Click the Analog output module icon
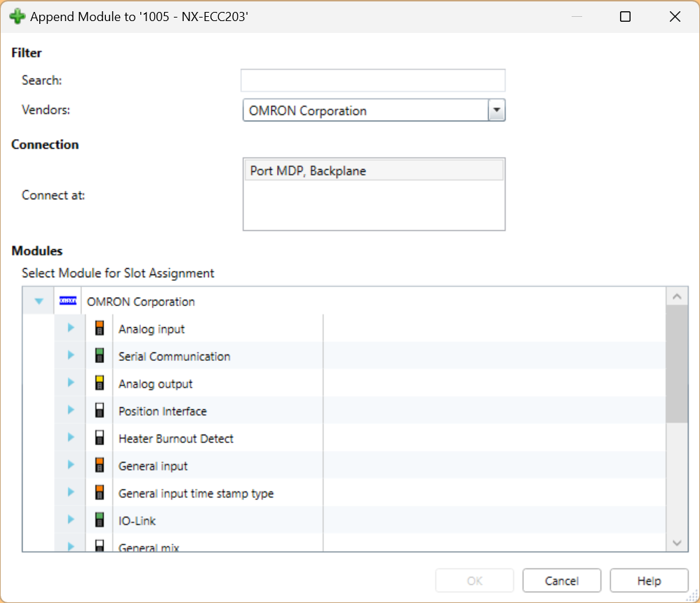 coord(100,383)
